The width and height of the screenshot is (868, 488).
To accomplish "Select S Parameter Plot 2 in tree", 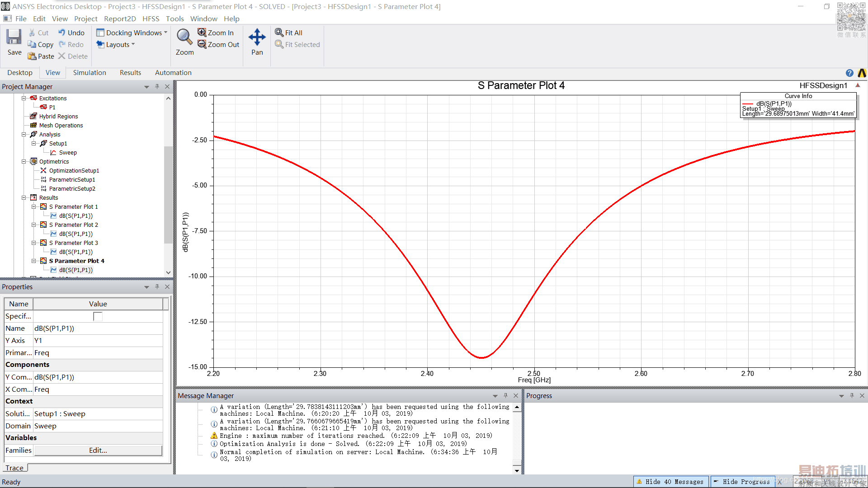I will pyautogui.click(x=73, y=225).
